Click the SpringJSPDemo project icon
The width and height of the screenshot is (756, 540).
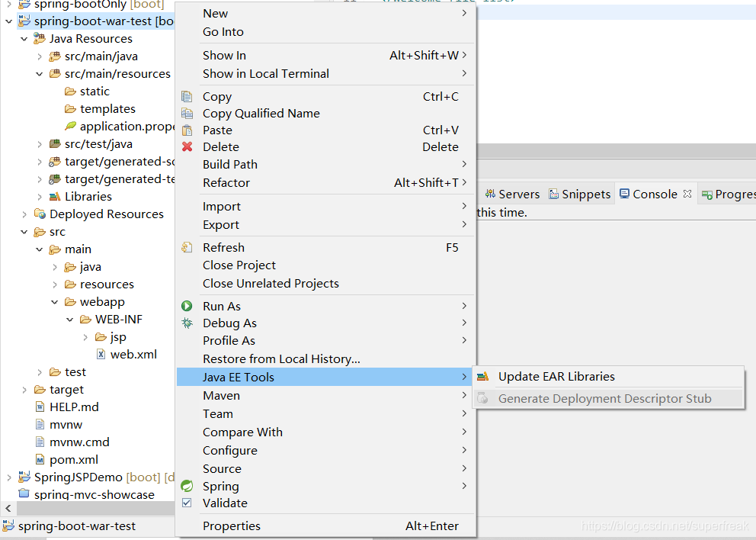pyautogui.click(x=24, y=477)
